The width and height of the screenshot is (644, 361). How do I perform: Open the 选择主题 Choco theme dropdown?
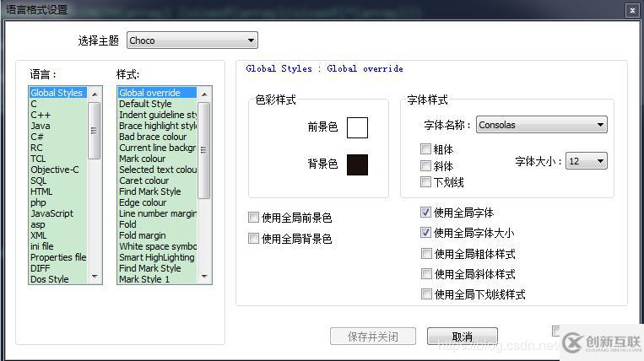click(x=192, y=40)
